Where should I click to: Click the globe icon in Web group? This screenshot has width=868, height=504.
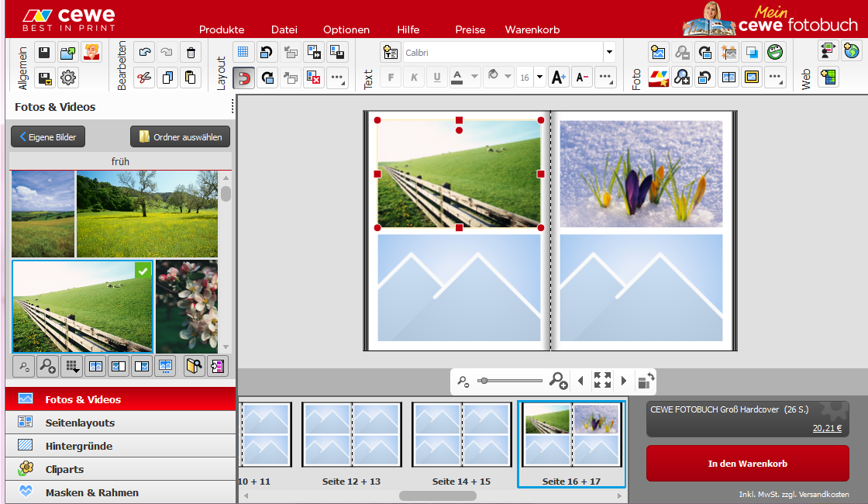[x=851, y=52]
